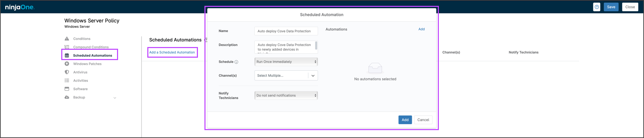The height and width of the screenshot is (138, 644).
Task: Open the Schedule dropdown
Action: (x=286, y=62)
